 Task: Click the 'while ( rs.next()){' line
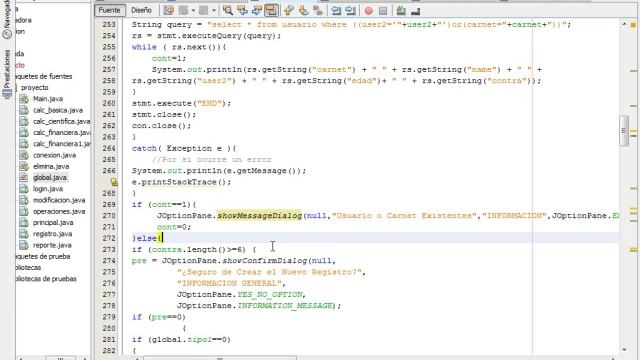click(x=179, y=47)
